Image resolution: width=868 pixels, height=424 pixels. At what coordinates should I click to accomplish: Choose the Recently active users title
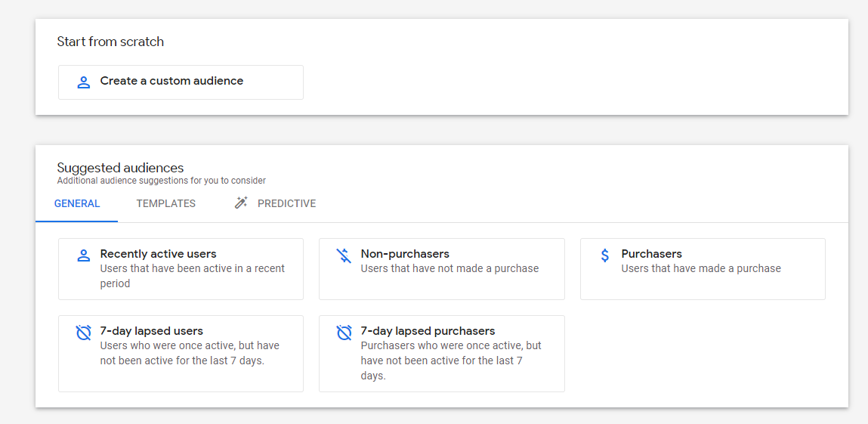click(x=158, y=254)
